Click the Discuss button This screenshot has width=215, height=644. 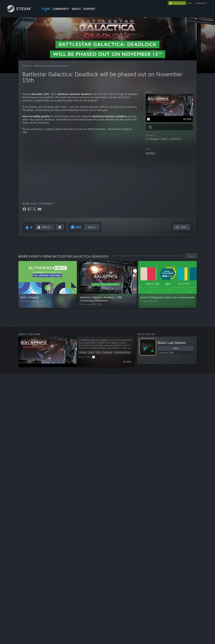click(92, 227)
